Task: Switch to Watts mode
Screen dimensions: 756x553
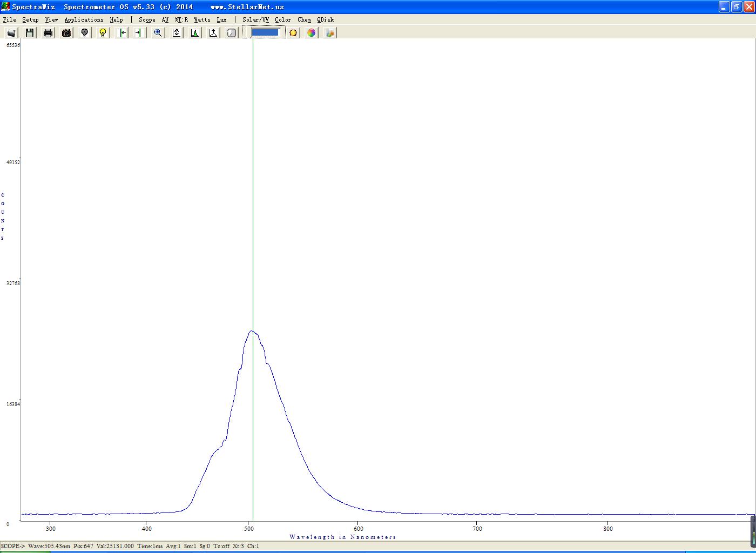Action: [202, 19]
